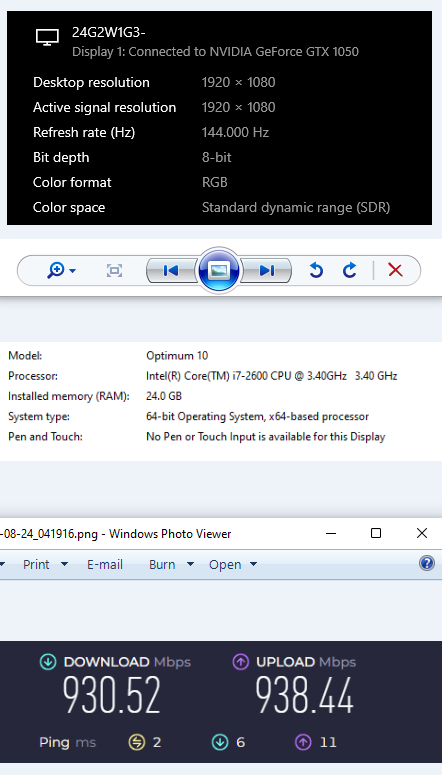Start the slide show with center button
The width and height of the screenshot is (442, 775).
pos(219,270)
